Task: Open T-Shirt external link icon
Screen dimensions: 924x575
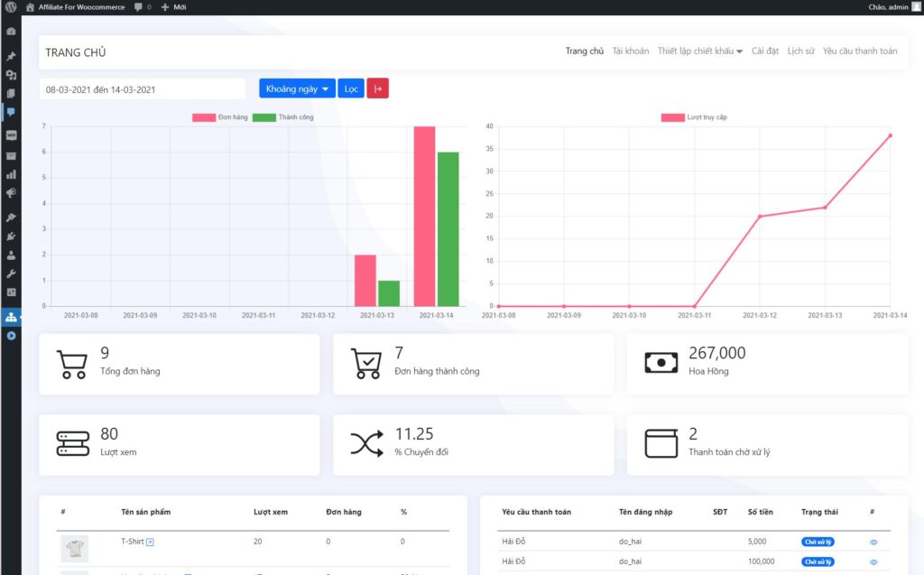Action: [150, 542]
